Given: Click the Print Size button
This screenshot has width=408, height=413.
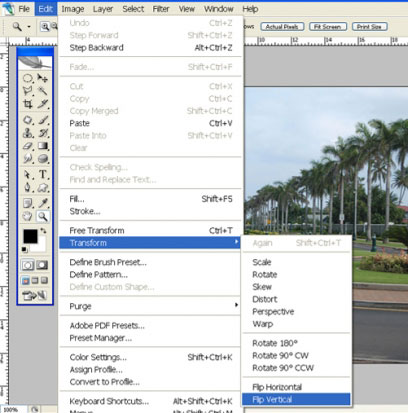Looking at the screenshot, I should click(x=369, y=27).
